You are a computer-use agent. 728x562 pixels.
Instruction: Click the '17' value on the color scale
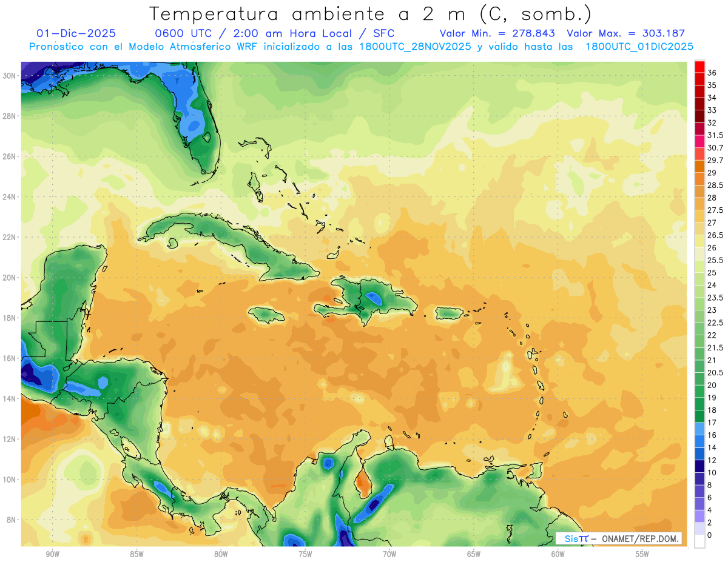pos(712,423)
